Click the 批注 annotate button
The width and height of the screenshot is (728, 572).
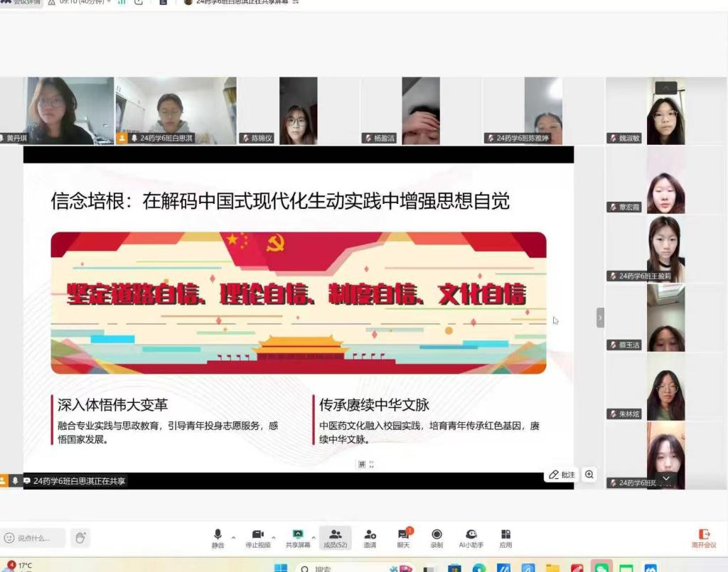pos(562,475)
